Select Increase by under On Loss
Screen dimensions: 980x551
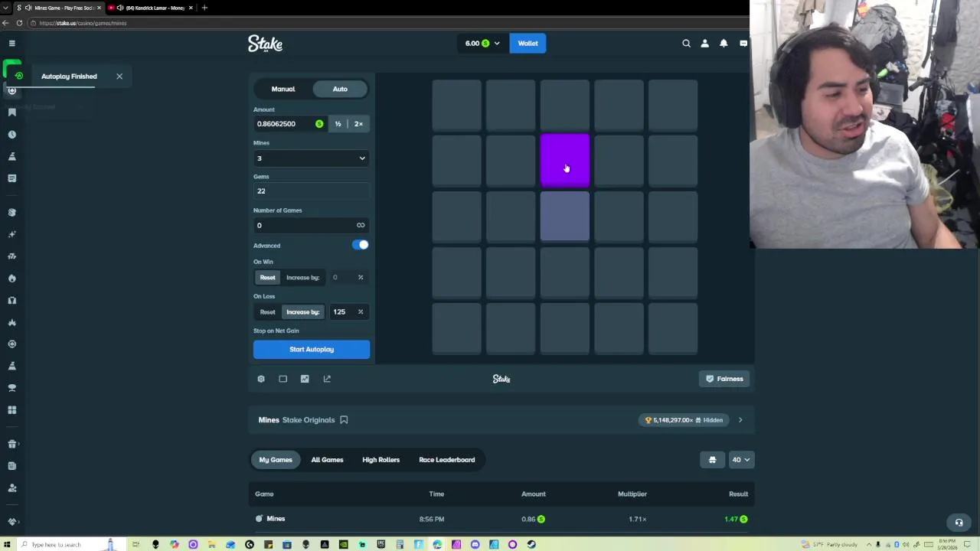302,312
